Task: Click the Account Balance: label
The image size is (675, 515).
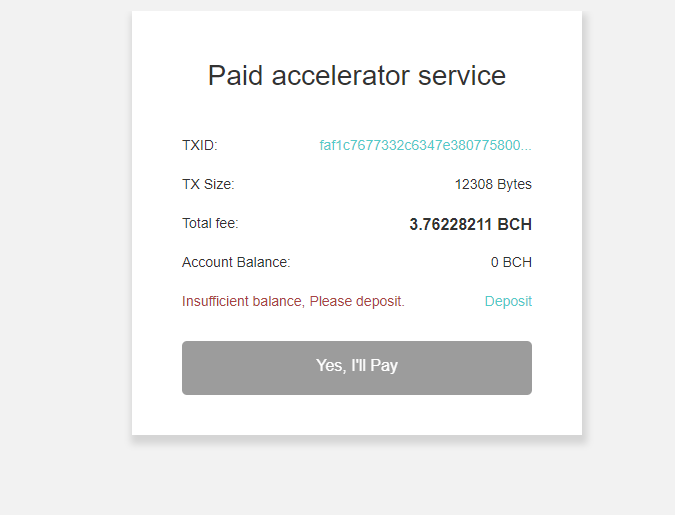Action: point(236,262)
